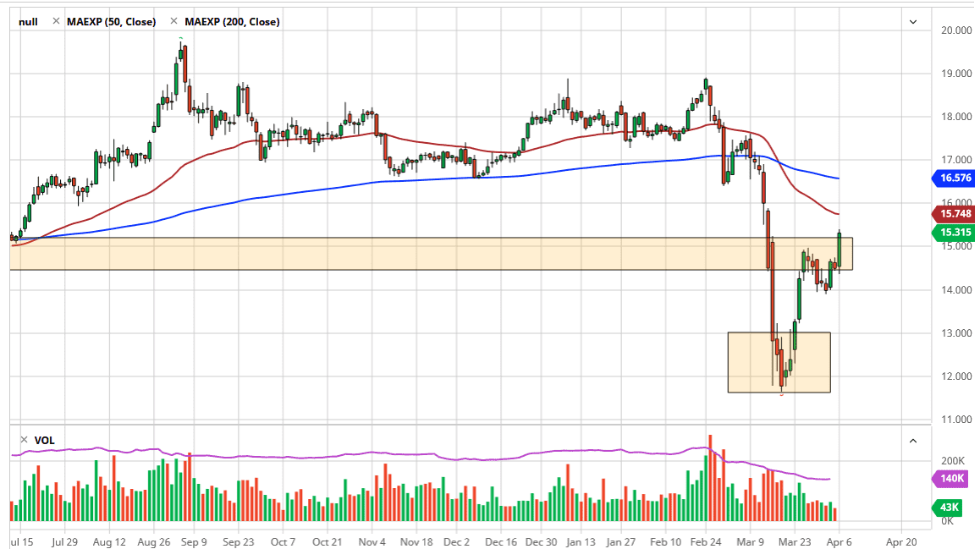Viewport: 980px width, 549px height.
Task: Click the 140K volume average tag
Action: pos(951,479)
